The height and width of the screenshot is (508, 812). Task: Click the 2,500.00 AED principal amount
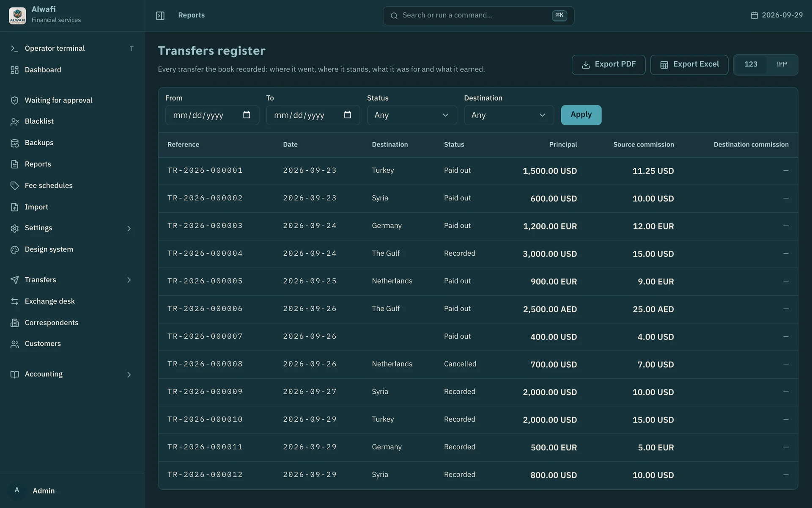pyautogui.click(x=550, y=309)
